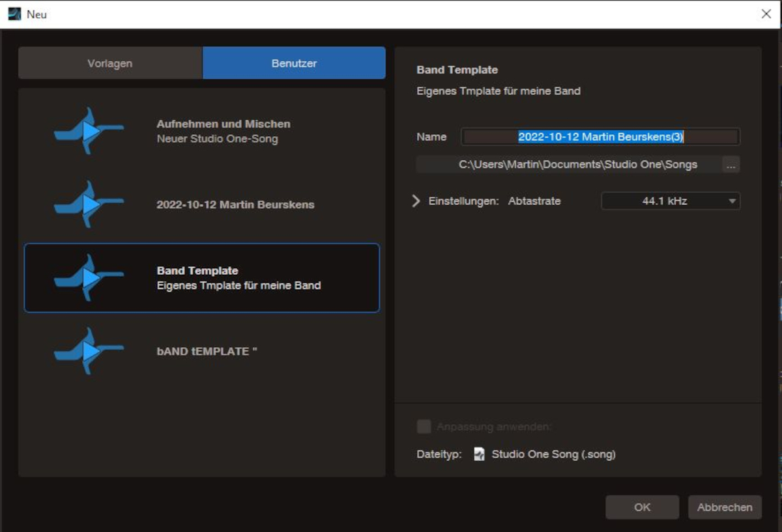Click the song location path field
This screenshot has width=782, height=532.
tap(569, 165)
